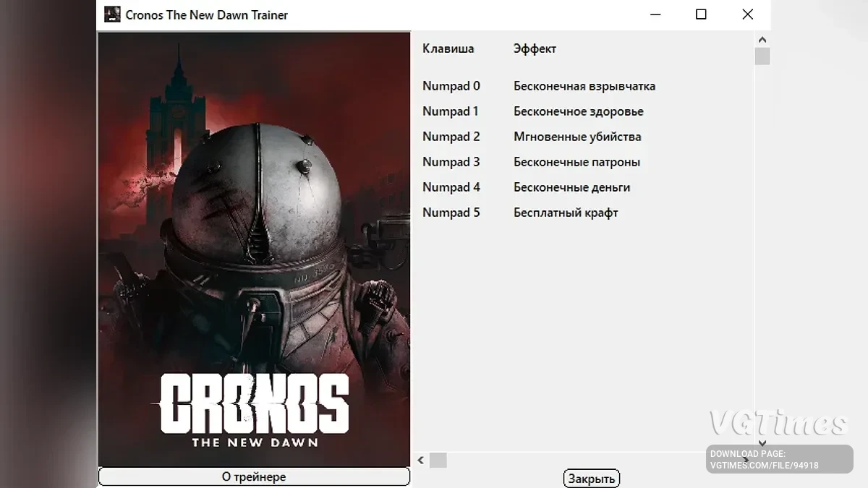Select 'Numpad 1' hotkey text

[x=451, y=111]
